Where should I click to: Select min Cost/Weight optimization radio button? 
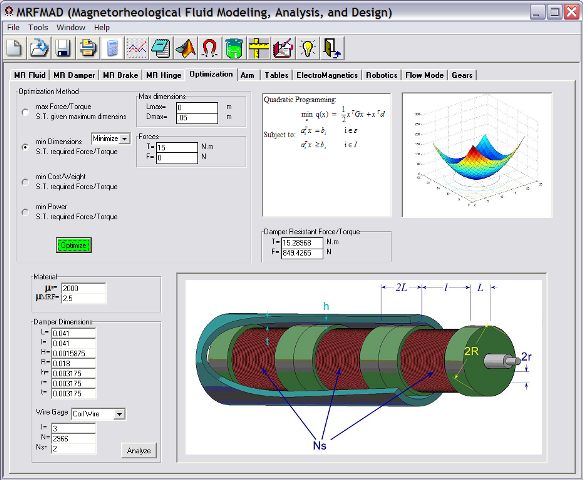click(25, 182)
